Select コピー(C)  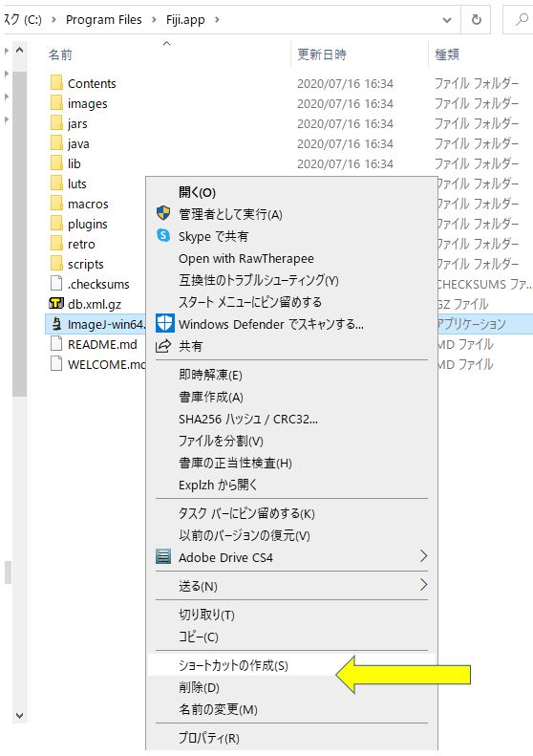tap(199, 637)
